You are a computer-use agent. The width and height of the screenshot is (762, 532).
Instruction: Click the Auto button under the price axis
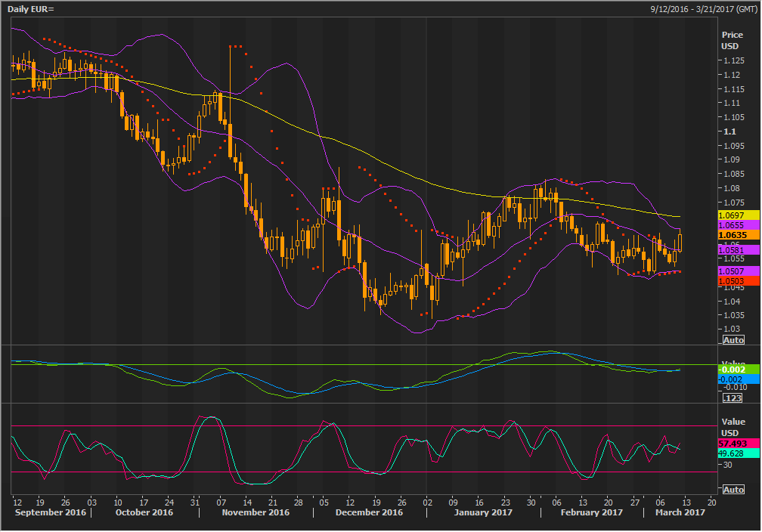click(x=733, y=340)
